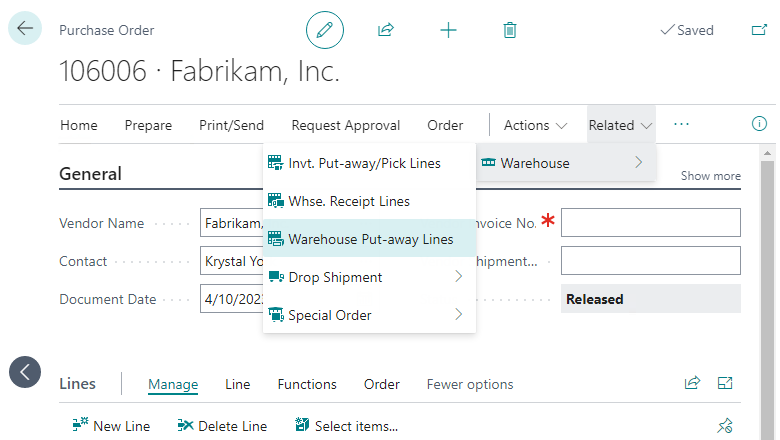Open order in new window icon
This screenshot has width=780, height=440.
point(759,30)
